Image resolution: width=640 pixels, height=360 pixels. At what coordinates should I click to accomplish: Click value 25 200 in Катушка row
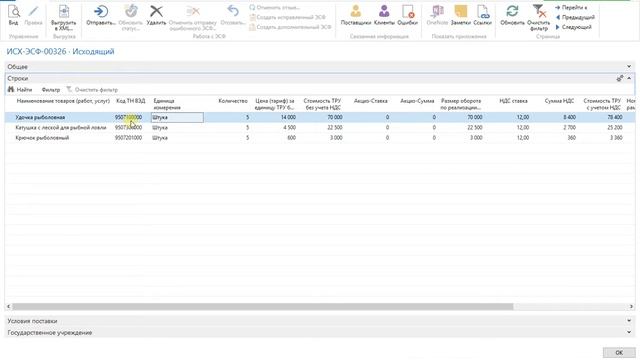pyautogui.click(x=615, y=127)
